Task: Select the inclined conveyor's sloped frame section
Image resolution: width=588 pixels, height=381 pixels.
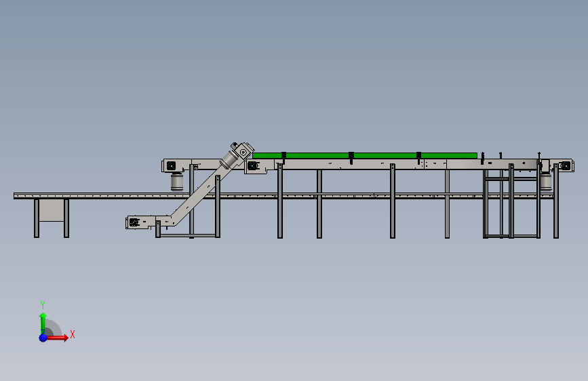Action: 201,195
